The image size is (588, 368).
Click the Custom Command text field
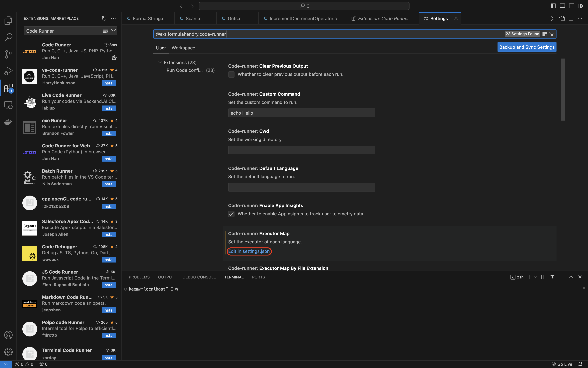point(302,113)
